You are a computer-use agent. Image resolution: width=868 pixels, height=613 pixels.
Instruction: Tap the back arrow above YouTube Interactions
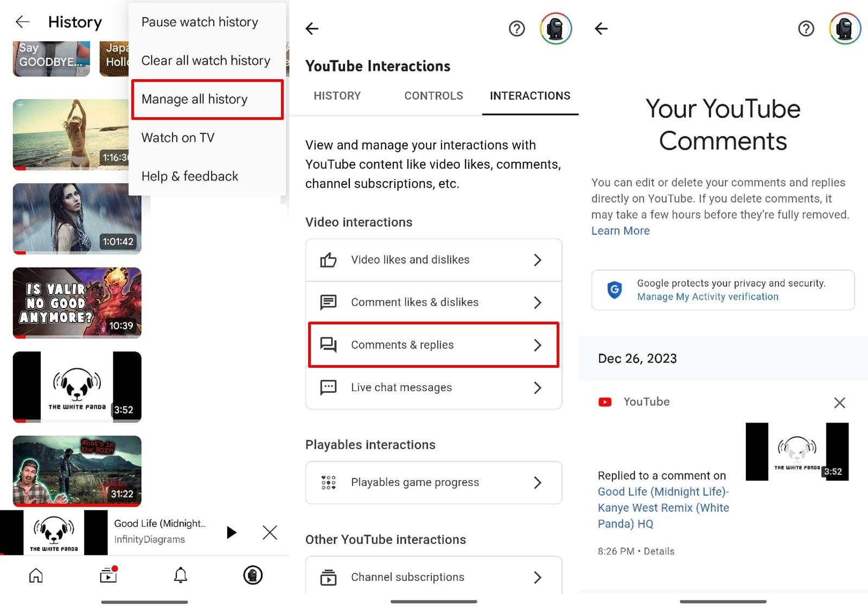pos(312,28)
